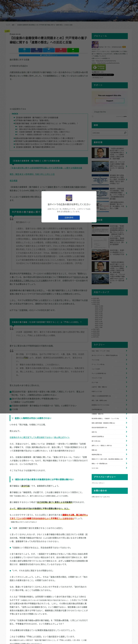Open the 2022 / 1 (56) archive link
Viewport: 138px width, 644px height.
point(99,327)
